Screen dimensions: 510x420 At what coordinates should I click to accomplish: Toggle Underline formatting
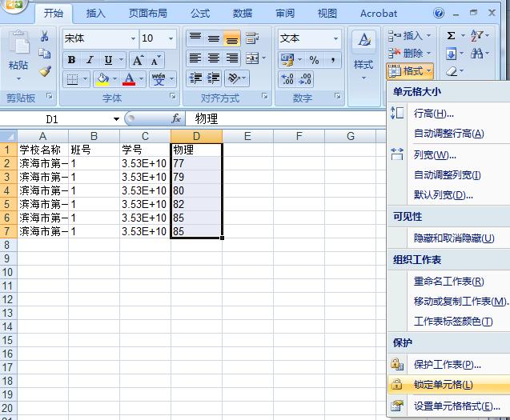click(108, 60)
